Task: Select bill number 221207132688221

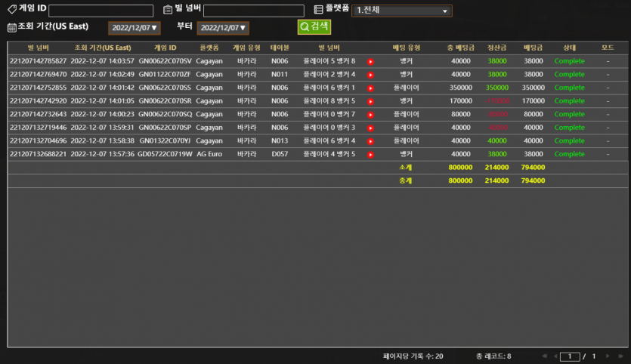Action: point(39,154)
